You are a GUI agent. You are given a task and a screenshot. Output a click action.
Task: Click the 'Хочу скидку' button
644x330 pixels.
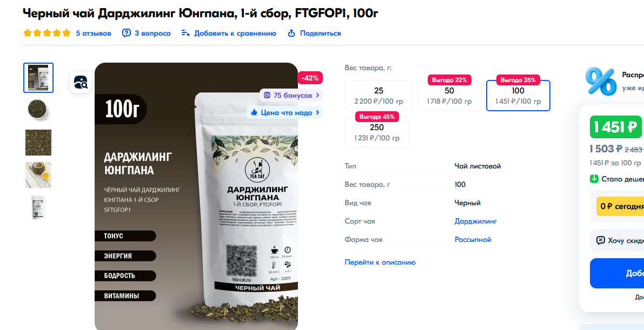619,240
